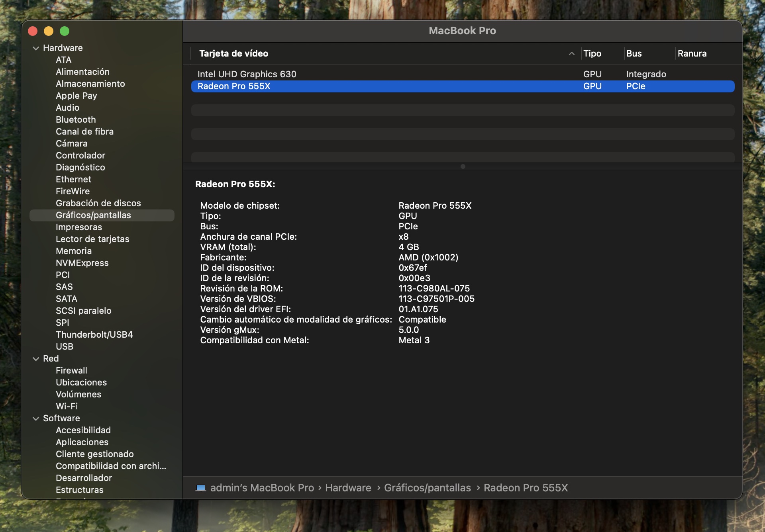This screenshot has width=765, height=532.
Task: Click Hardware in the bottom path bar
Action: pos(348,488)
